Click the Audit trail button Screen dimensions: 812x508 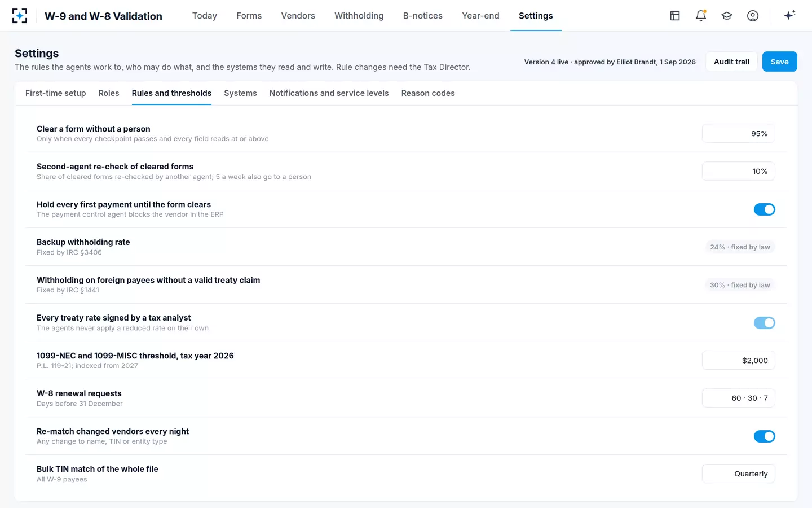[731, 62]
